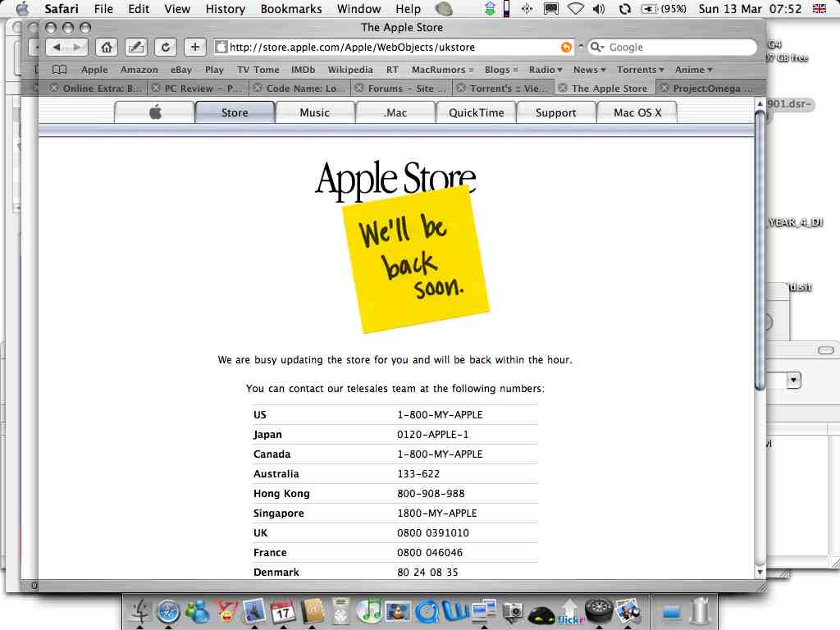Open Address Book in the Dock
Image resolution: width=840 pixels, height=630 pixels.
point(313,611)
